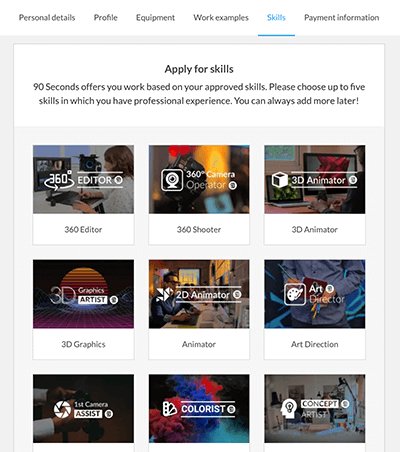Switch to the Profile tab

[x=105, y=18]
